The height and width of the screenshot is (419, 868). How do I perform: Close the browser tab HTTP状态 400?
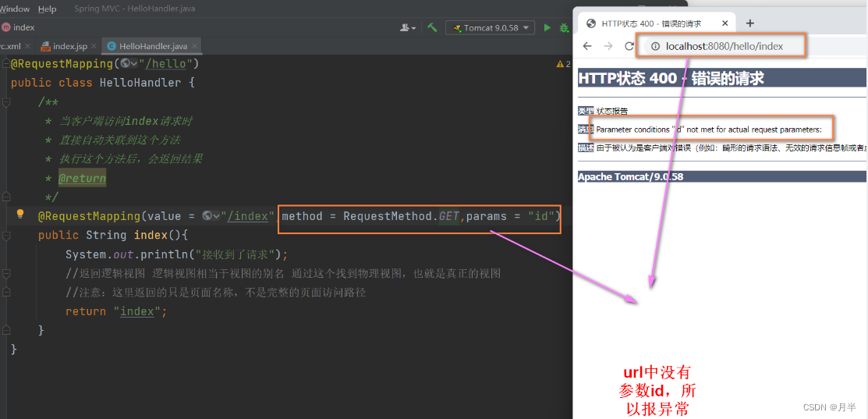coord(725,23)
